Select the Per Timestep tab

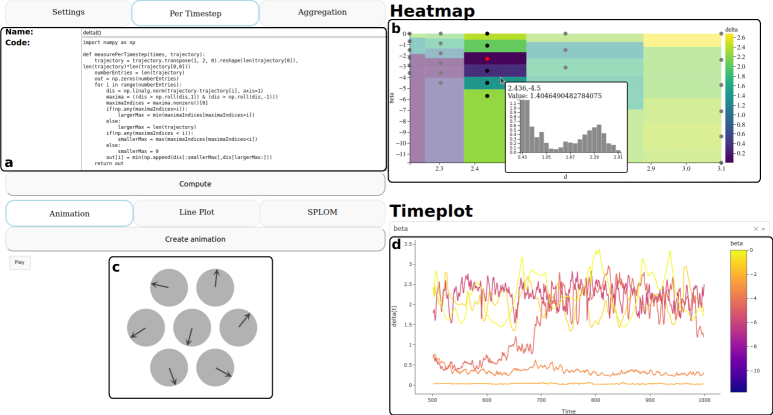click(x=195, y=13)
